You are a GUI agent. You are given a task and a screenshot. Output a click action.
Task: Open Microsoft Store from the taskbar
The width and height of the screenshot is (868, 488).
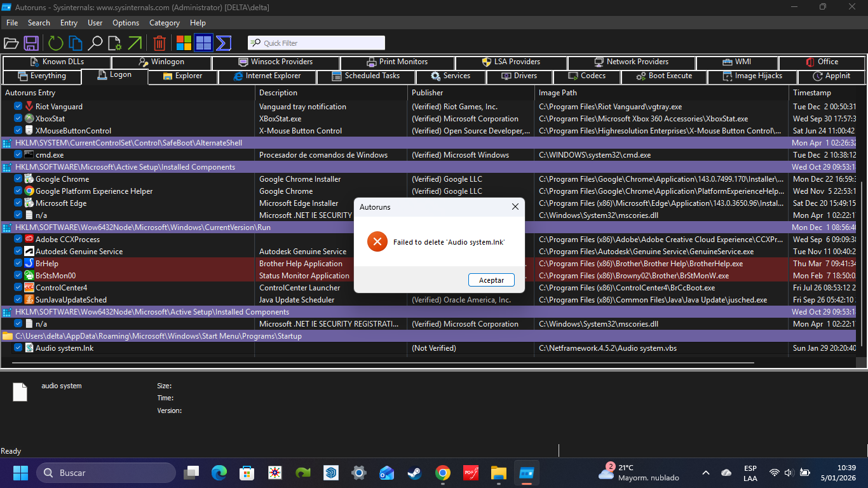[247, 473]
